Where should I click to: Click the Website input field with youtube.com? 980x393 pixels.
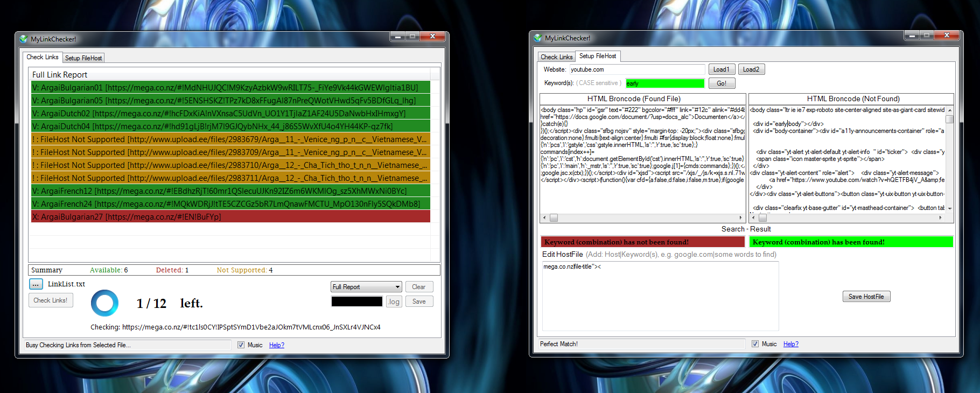pyautogui.click(x=638, y=69)
